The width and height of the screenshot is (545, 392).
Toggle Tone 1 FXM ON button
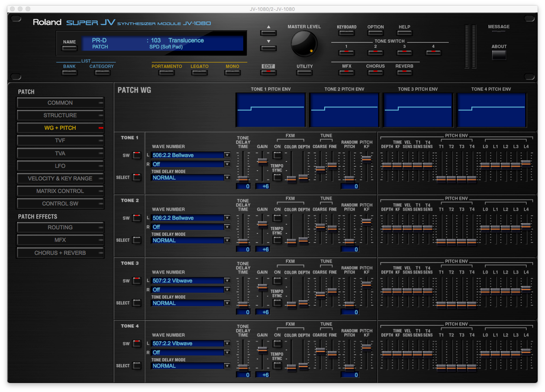[277, 155]
